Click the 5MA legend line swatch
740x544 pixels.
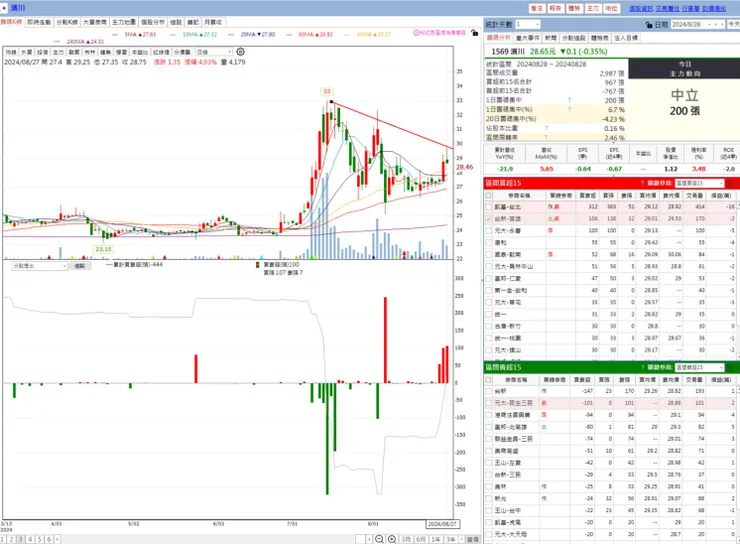116,34
